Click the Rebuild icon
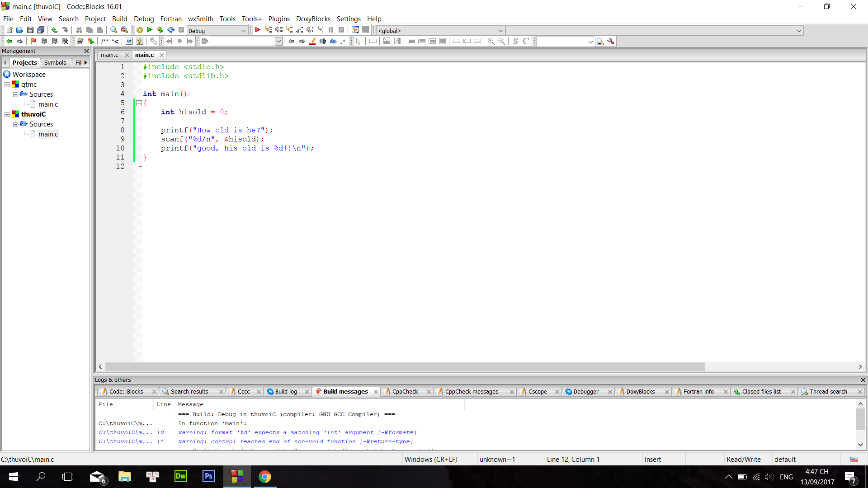 click(171, 30)
